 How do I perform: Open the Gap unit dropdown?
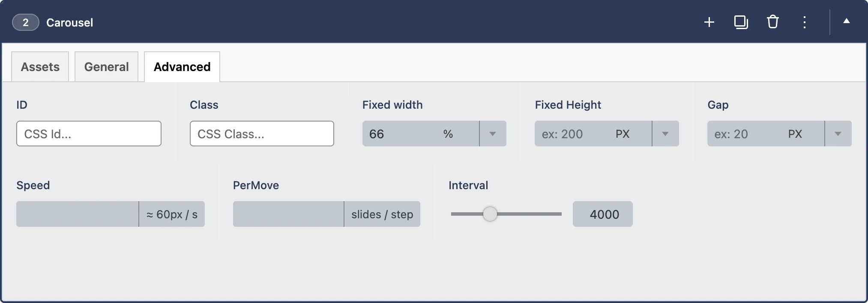tap(838, 134)
